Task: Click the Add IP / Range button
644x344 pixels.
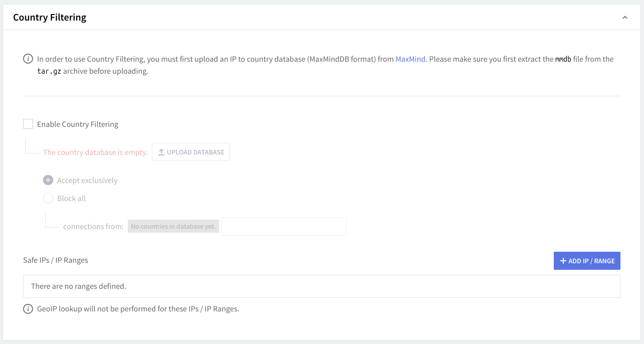Action: (587, 261)
